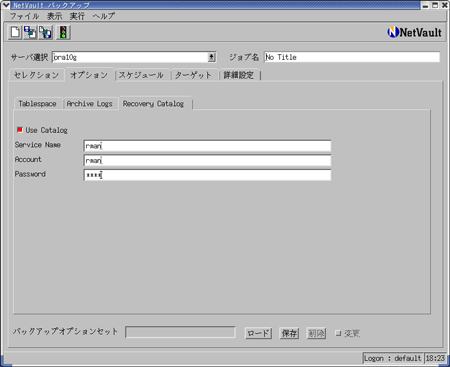This screenshot has width=450, height=367.
Task: Click the 18:23 clock in status bar
Action: (x=435, y=358)
